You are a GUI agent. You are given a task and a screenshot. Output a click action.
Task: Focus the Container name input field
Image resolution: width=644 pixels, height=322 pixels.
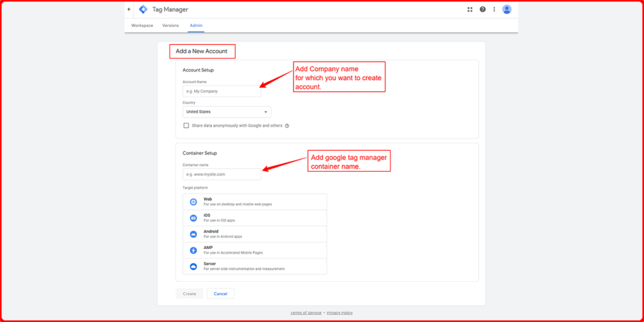[222, 174]
